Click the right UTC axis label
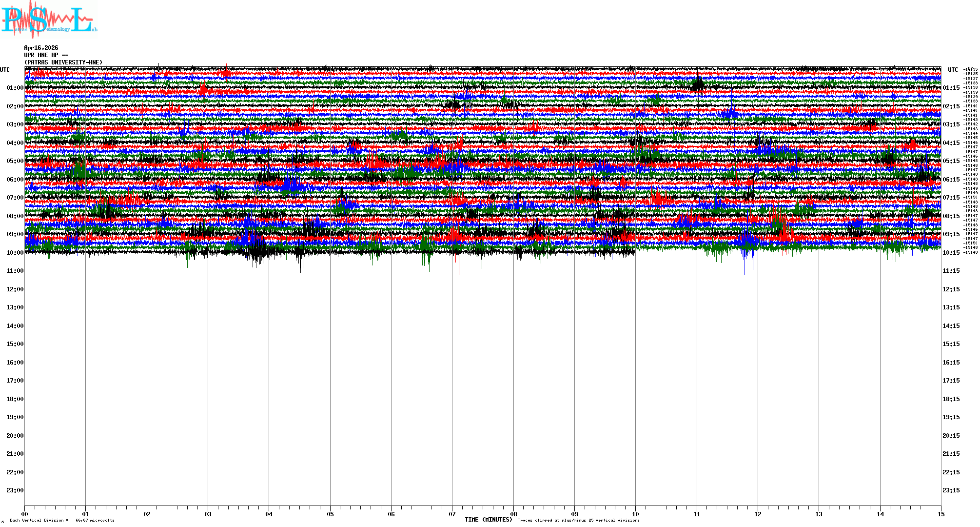This screenshot has width=980, height=527. (x=953, y=70)
